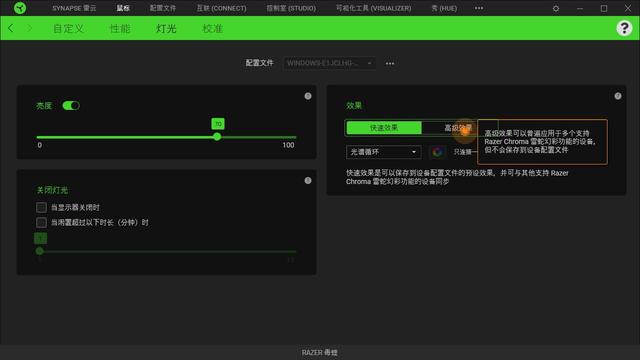This screenshot has height=360, width=640.
Task: Open the 配置文件 top tab
Action: click(163, 8)
